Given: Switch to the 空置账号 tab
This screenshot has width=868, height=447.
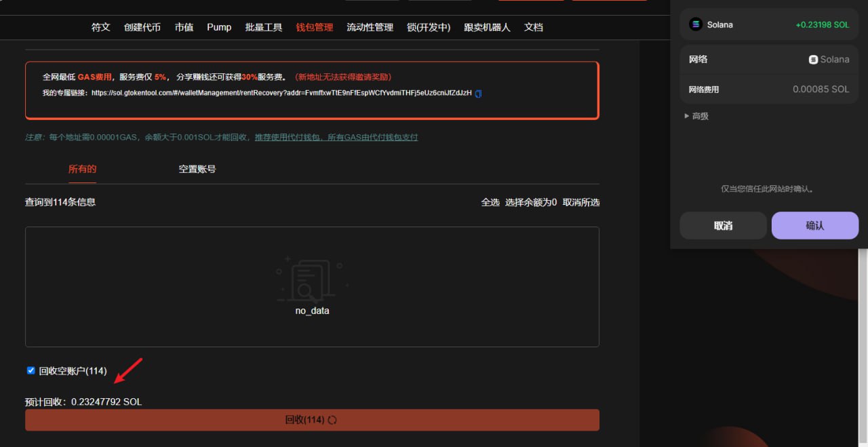Looking at the screenshot, I should click(x=197, y=169).
